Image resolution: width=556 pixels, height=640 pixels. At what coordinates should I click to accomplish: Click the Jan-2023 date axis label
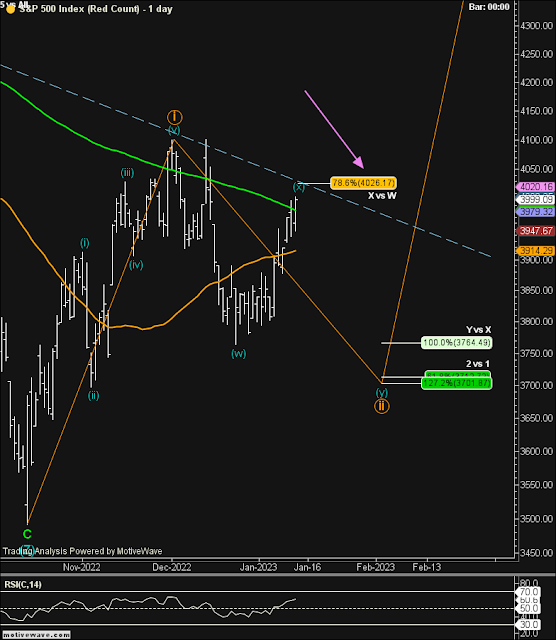258,567
